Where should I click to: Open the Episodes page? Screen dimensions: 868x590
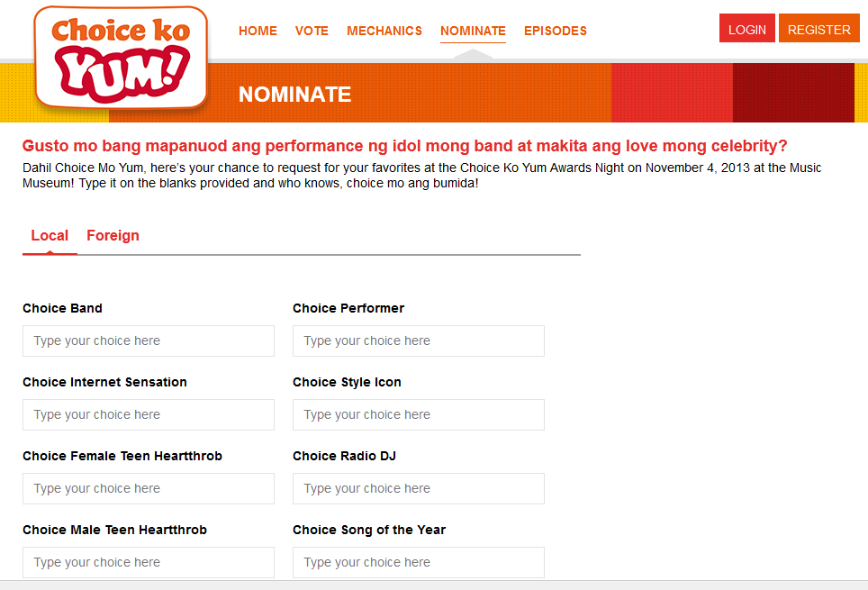(556, 31)
